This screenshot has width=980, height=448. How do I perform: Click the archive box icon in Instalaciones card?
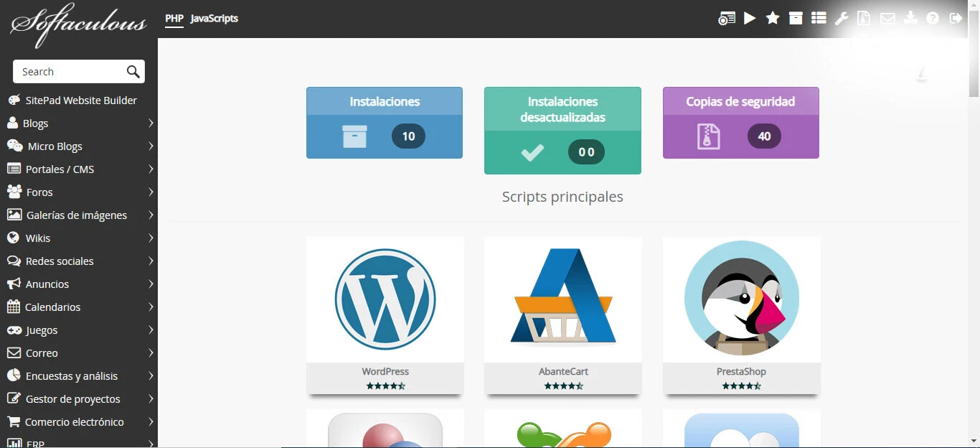point(354,136)
